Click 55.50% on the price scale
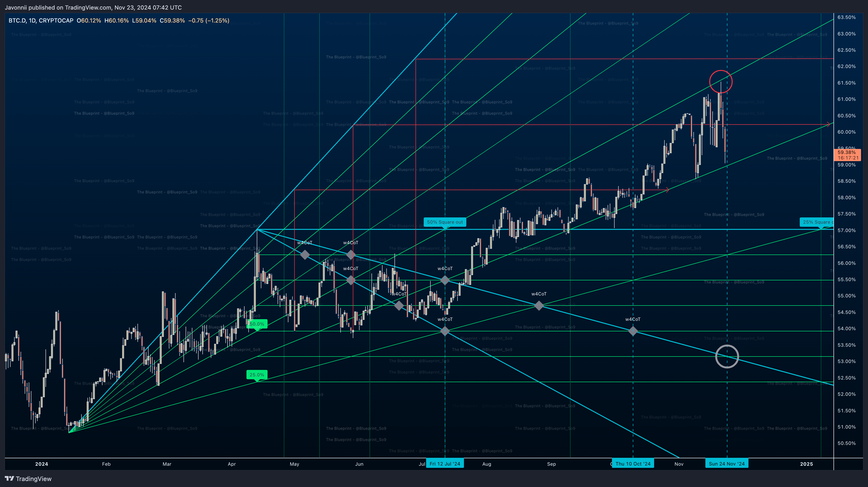 tap(846, 280)
